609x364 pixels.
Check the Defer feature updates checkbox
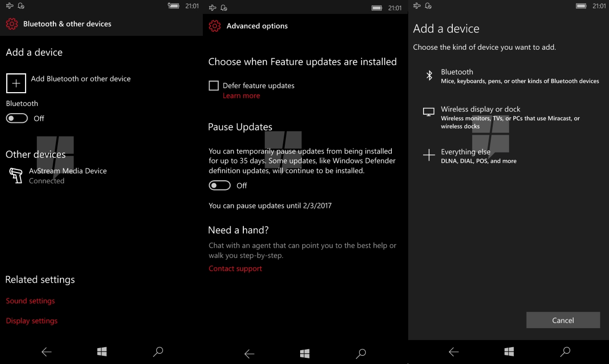(214, 85)
